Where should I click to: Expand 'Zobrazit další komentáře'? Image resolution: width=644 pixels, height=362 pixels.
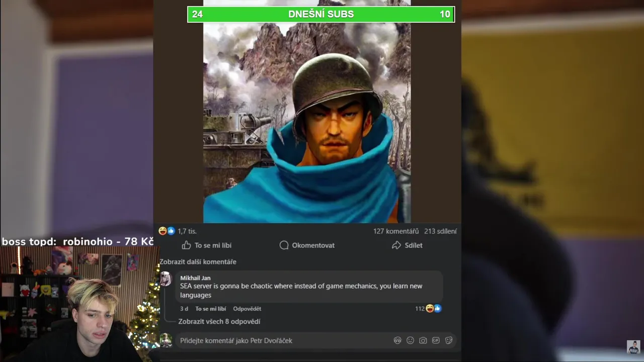pyautogui.click(x=198, y=261)
